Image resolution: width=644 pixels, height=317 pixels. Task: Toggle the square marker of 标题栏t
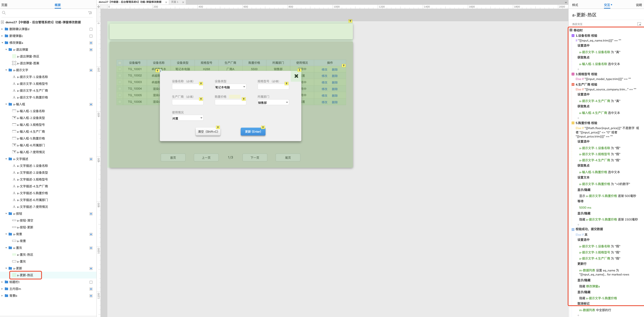pos(91,282)
